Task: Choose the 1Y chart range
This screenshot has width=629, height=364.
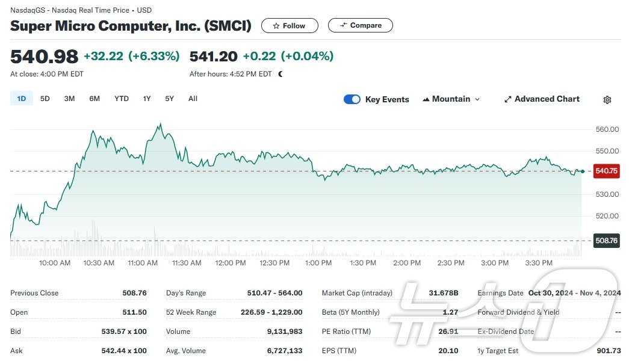Action: click(x=147, y=99)
